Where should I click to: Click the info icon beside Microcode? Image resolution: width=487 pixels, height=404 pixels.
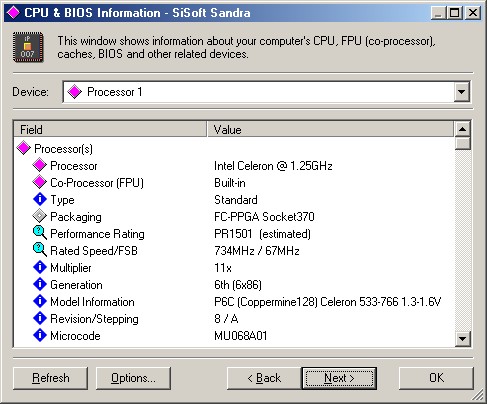coord(40,335)
